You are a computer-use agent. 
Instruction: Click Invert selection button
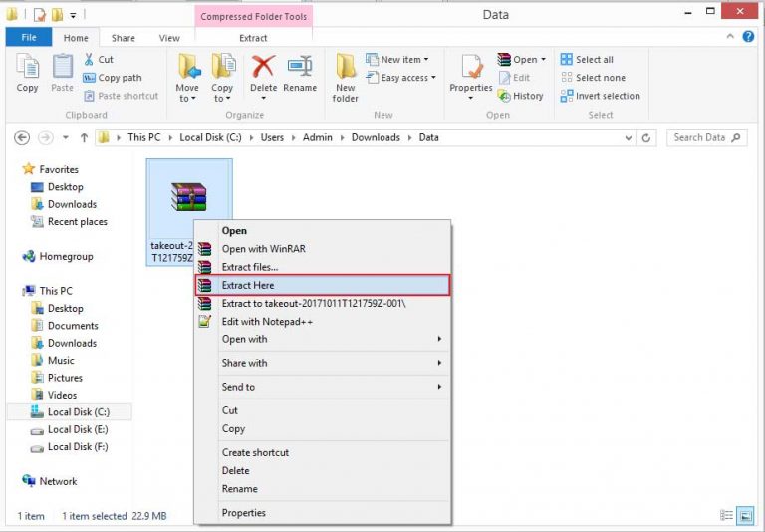[x=600, y=96]
